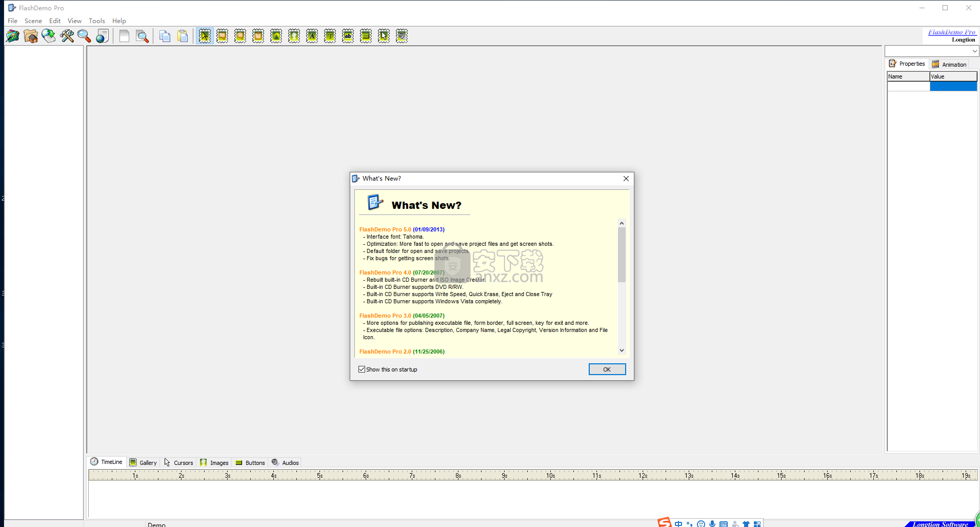
Task: Click the What's New scrollbar thumb
Action: (622, 255)
